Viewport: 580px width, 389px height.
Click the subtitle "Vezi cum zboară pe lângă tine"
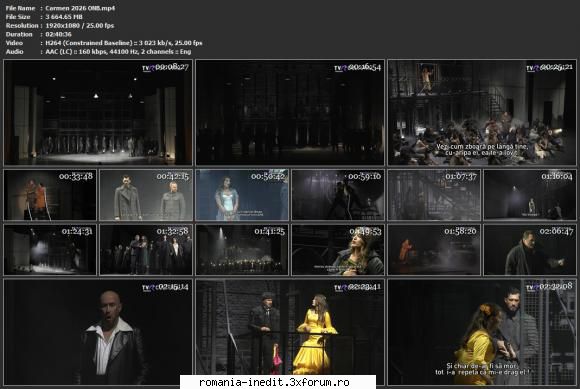click(x=482, y=146)
